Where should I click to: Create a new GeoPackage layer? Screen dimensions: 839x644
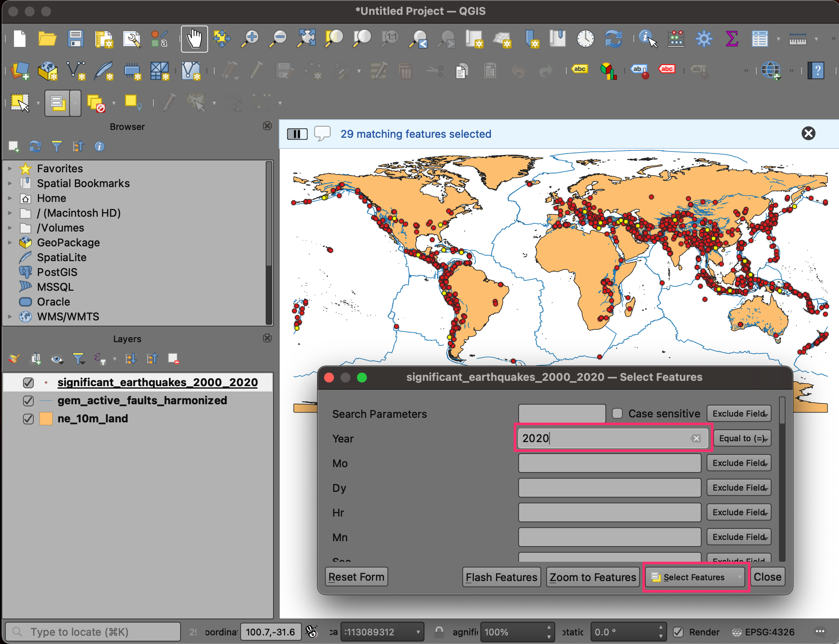click(x=48, y=71)
